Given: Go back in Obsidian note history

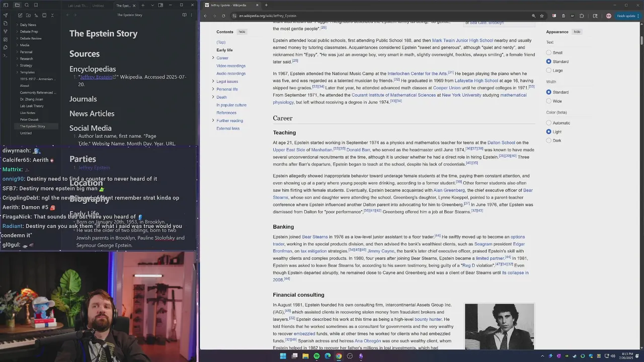Looking at the screenshot, I should tap(67, 15).
